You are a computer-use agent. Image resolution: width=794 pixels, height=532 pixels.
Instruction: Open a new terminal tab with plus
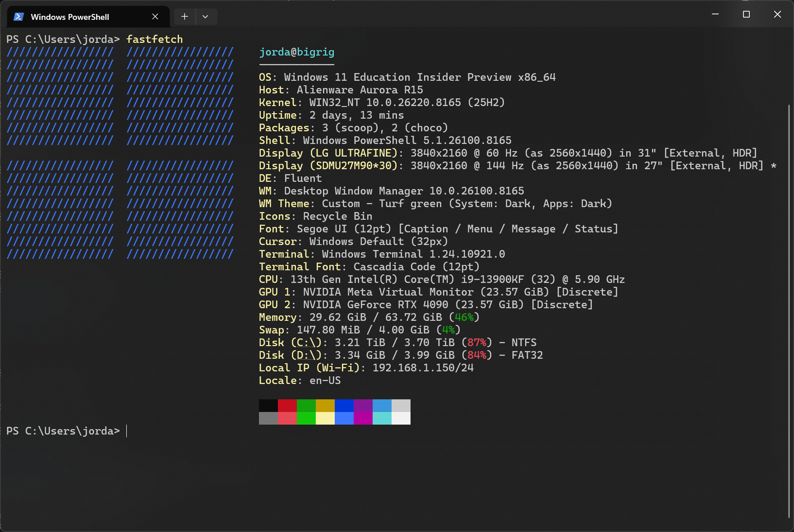tap(185, 17)
